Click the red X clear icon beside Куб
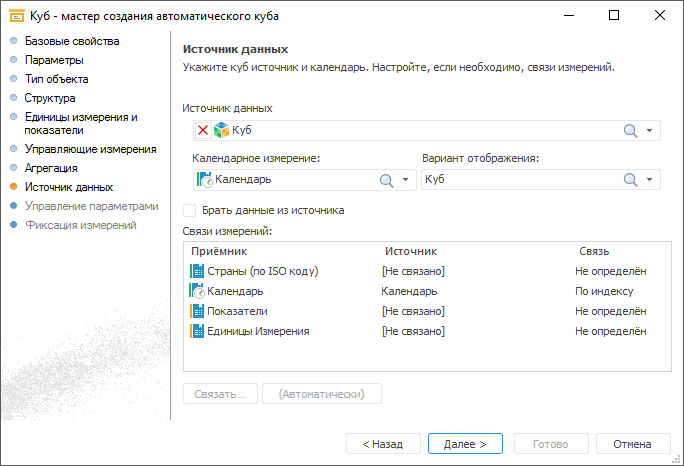Image resolution: width=684 pixels, height=466 pixels. tap(203, 130)
